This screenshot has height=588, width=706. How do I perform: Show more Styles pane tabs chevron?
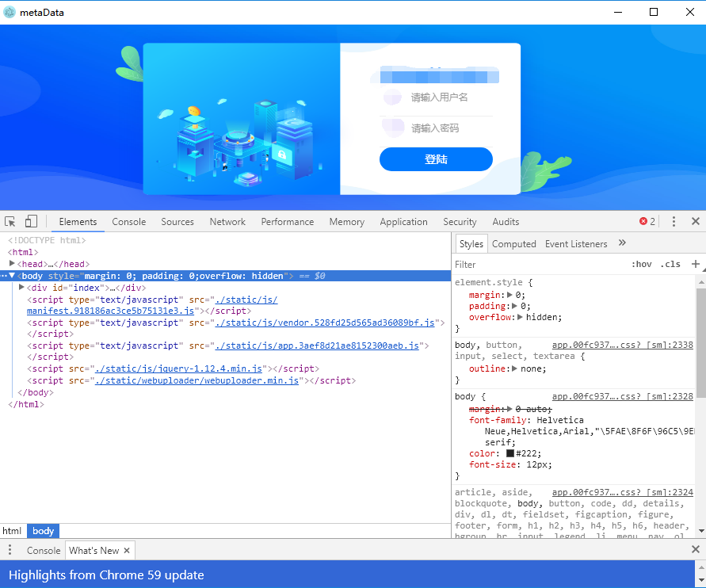point(622,243)
